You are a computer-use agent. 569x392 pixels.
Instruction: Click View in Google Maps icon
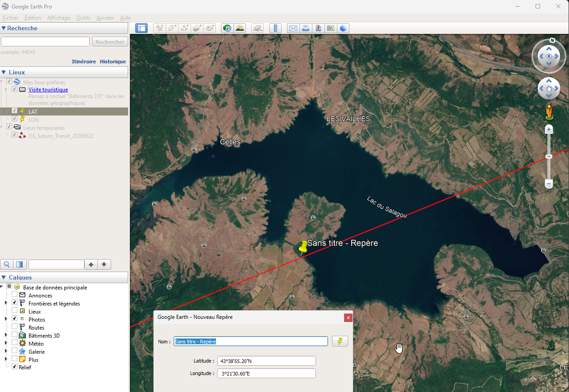331,28
